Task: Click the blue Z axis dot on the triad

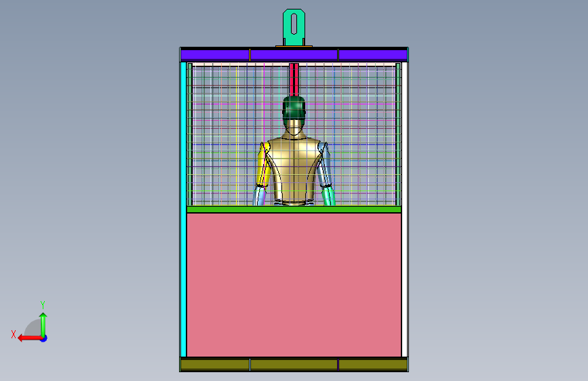Action: coord(44,338)
